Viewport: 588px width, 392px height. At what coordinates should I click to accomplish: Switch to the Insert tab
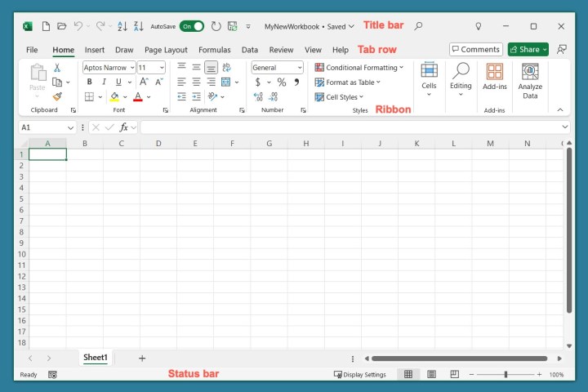click(x=95, y=50)
